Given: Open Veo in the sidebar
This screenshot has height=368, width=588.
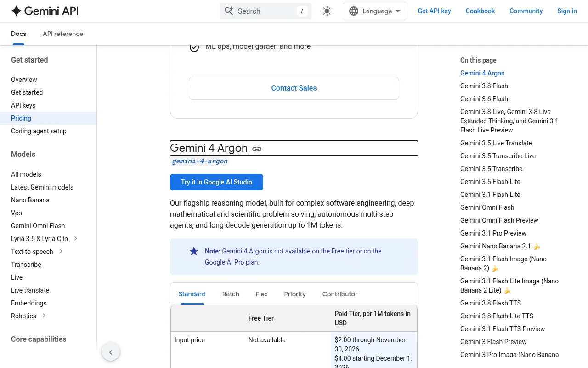Looking at the screenshot, I should (x=17, y=213).
